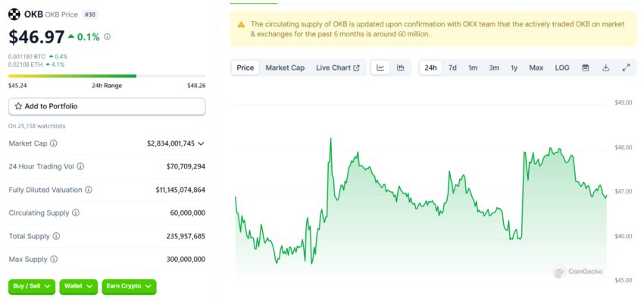Viewport: 644px width, 299px height.
Task: Switch to candlestick chart icon
Action: (401, 68)
